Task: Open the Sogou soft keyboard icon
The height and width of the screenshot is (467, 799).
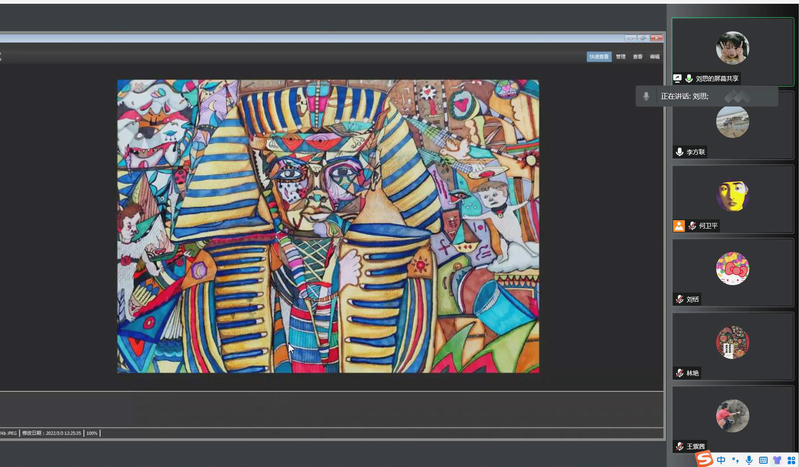Action: tap(763, 460)
